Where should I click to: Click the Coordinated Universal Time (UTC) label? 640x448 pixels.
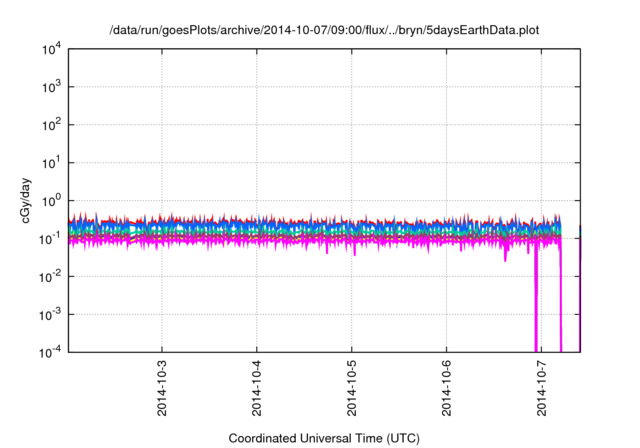(x=324, y=438)
